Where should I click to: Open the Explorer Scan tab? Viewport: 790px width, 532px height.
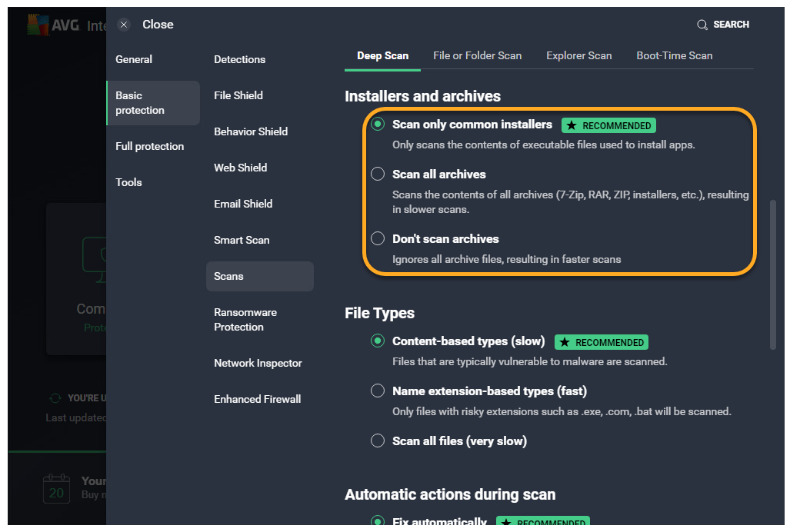pyautogui.click(x=578, y=55)
